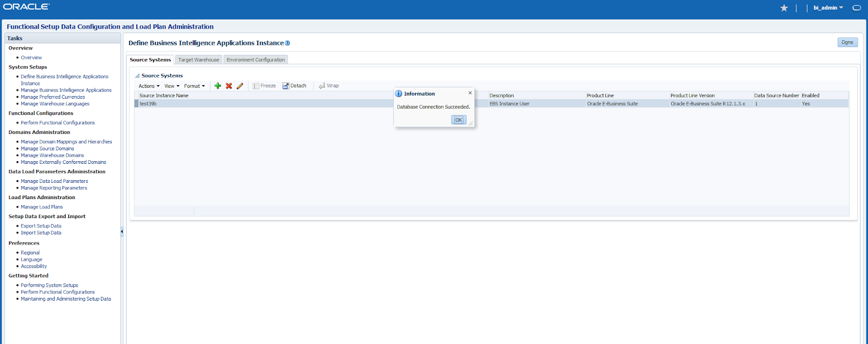The height and width of the screenshot is (344, 868).
Task: Click the red X Delete source instance icon
Action: coord(229,86)
